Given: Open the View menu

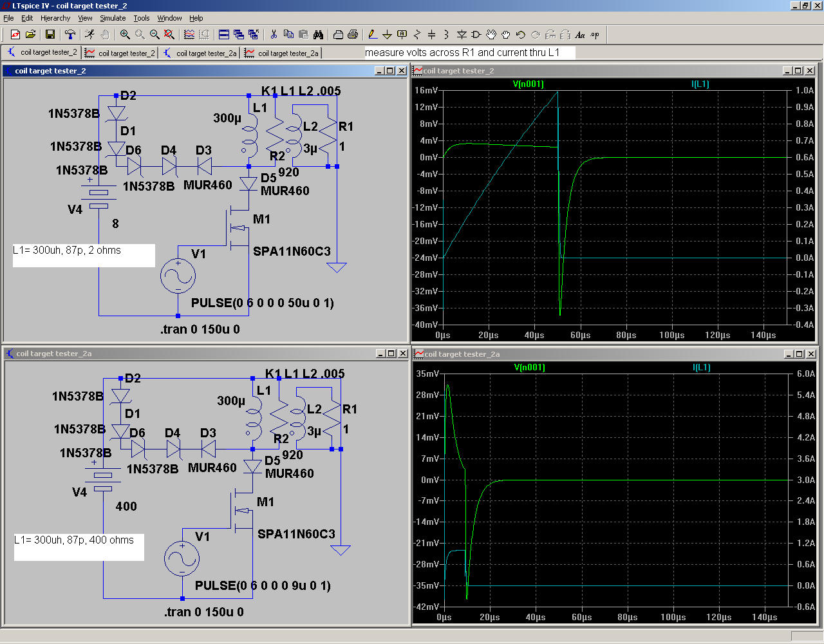Looking at the screenshot, I should (85, 18).
